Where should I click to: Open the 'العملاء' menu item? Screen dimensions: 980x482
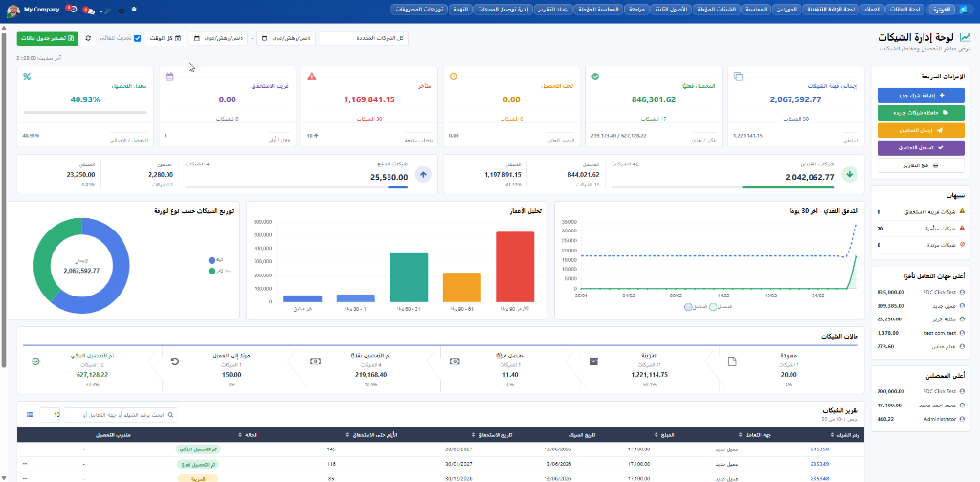873,10
